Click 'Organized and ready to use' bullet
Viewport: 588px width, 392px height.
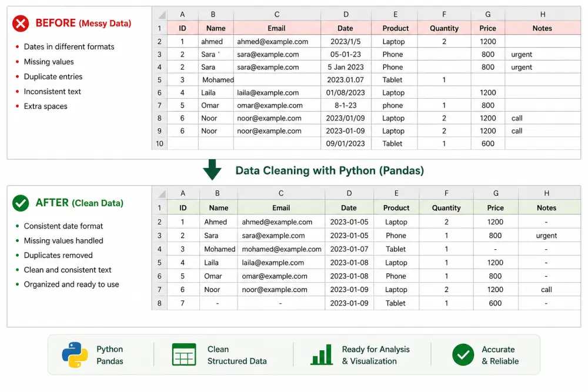tap(71, 284)
